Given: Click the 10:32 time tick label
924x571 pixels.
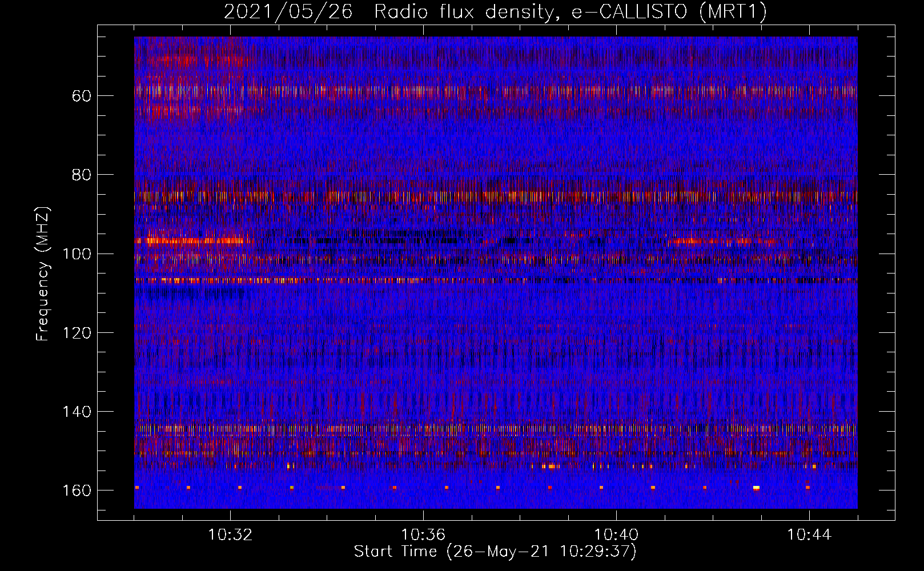Looking at the screenshot, I should pyautogui.click(x=230, y=535).
